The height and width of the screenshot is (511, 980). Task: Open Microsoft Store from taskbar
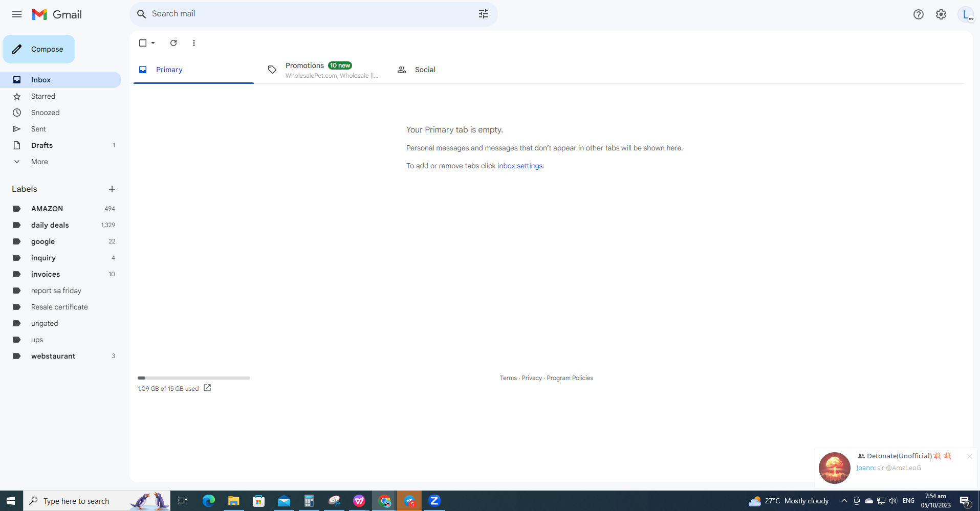coord(258,501)
